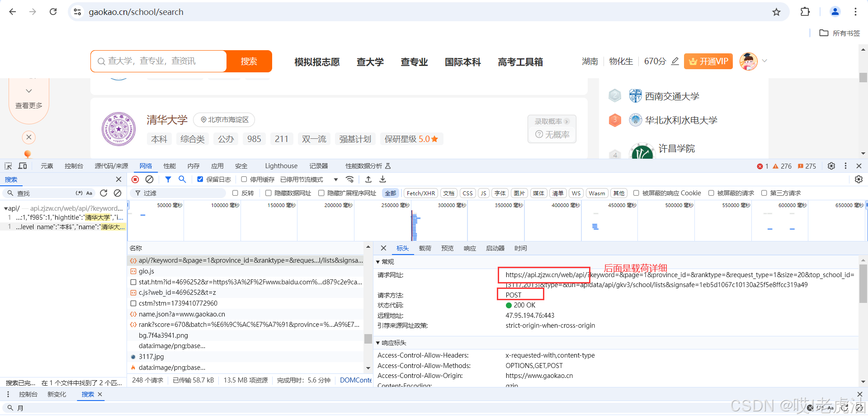Viewport: 868px width, 420px height.
Task: Open the Payload tab of request
Action: coord(425,248)
